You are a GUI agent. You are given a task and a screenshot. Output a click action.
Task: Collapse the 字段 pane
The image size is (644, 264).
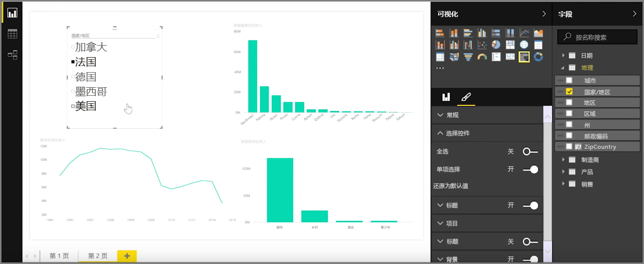pos(635,14)
